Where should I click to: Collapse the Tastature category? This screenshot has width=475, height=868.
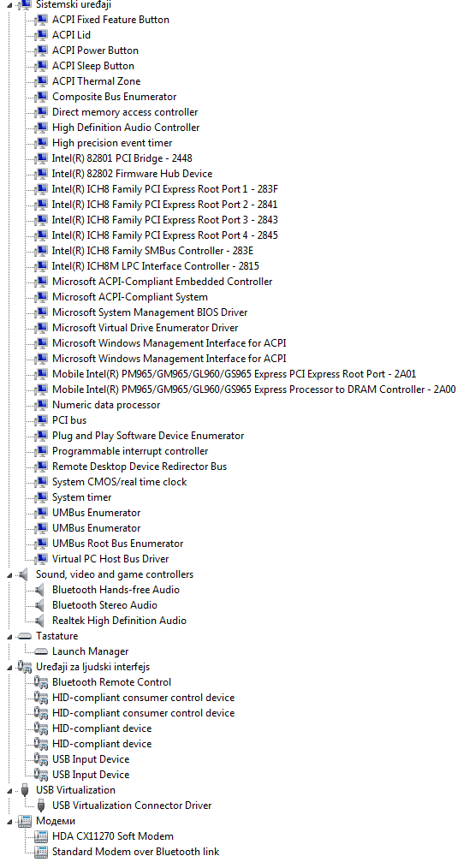[9, 637]
